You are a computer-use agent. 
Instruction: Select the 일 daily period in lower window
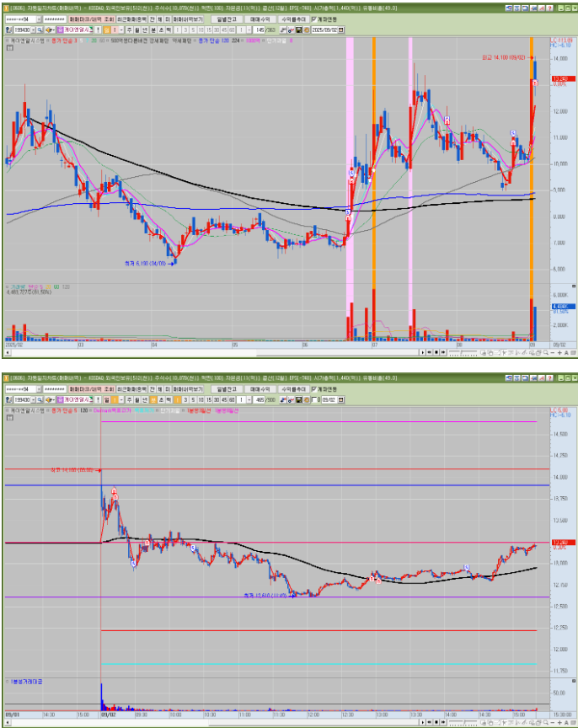coord(106,399)
